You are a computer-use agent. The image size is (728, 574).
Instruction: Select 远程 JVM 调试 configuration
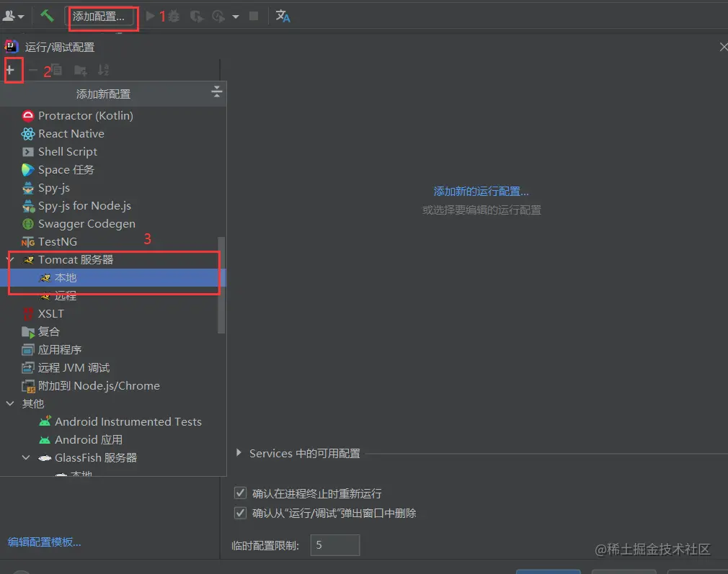[x=113, y=367]
